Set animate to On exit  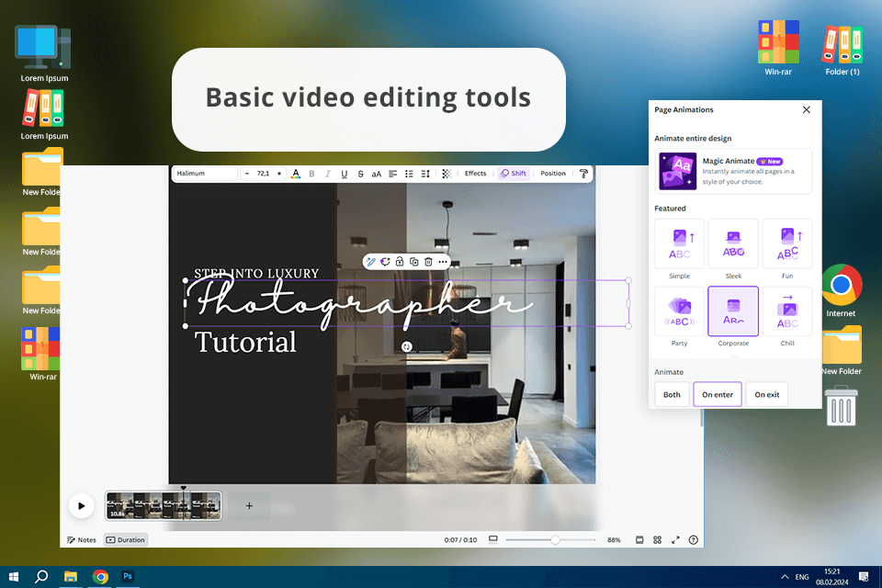[x=766, y=394]
